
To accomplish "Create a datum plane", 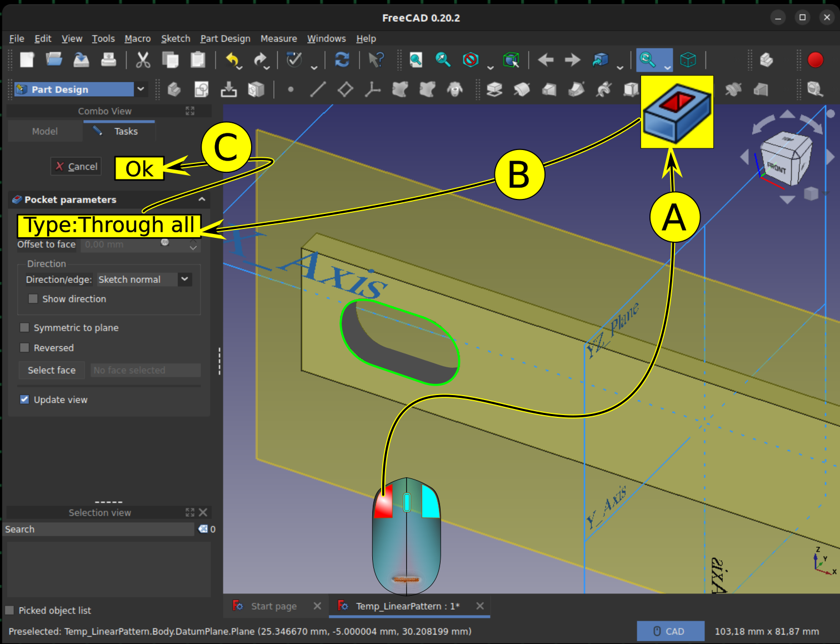I will pyautogui.click(x=345, y=89).
